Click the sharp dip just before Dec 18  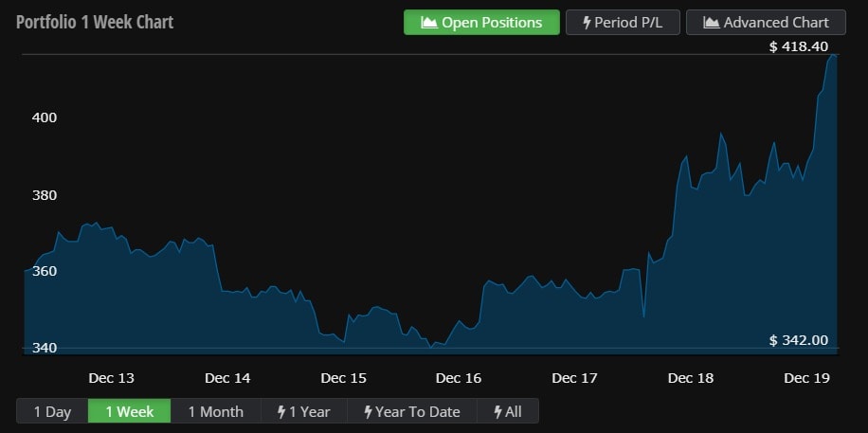(643, 316)
